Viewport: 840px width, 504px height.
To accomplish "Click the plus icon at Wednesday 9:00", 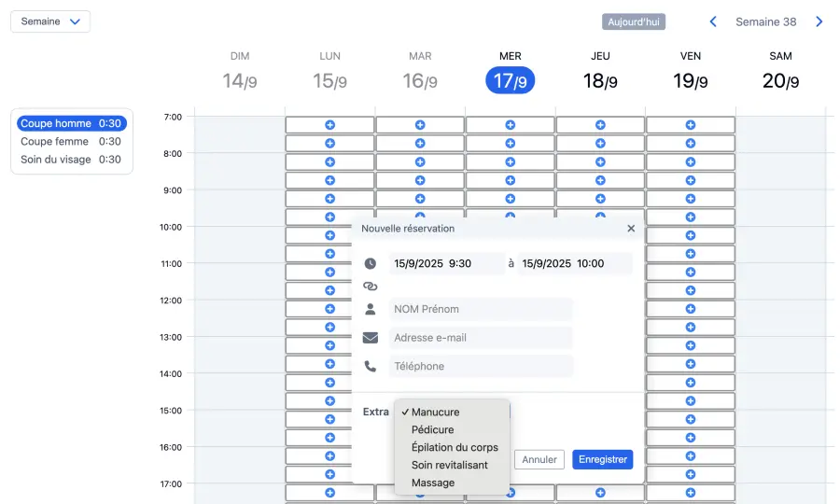I will (510, 198).
